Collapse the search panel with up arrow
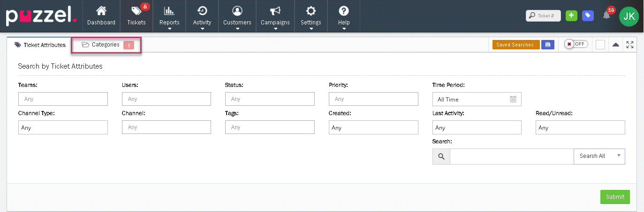644x212 pixels. [x=616, y=45]
